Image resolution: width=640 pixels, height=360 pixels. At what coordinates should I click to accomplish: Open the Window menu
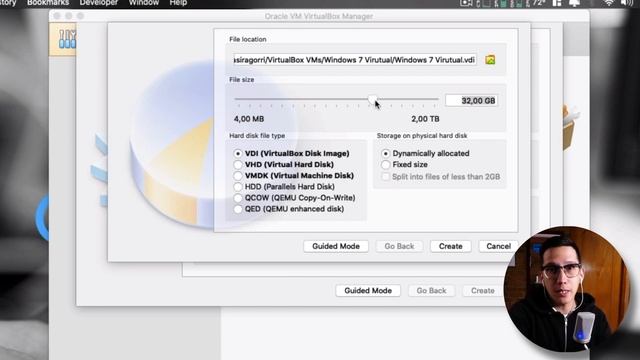point(144,3)
